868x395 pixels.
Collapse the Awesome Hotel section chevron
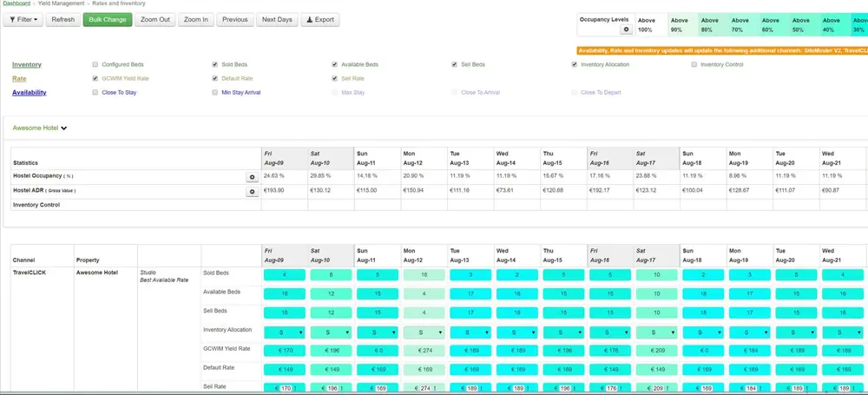pos(63,128)
